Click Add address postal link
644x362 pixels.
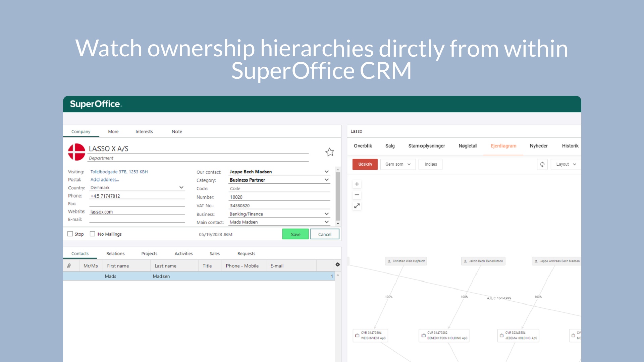tap(105, 180)
